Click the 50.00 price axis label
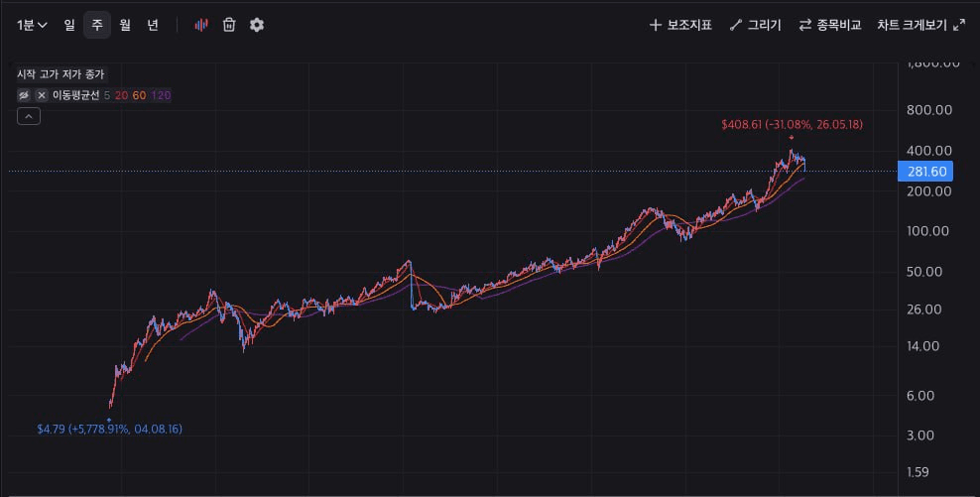Screen dimensions: 980x497 point(925,272)
